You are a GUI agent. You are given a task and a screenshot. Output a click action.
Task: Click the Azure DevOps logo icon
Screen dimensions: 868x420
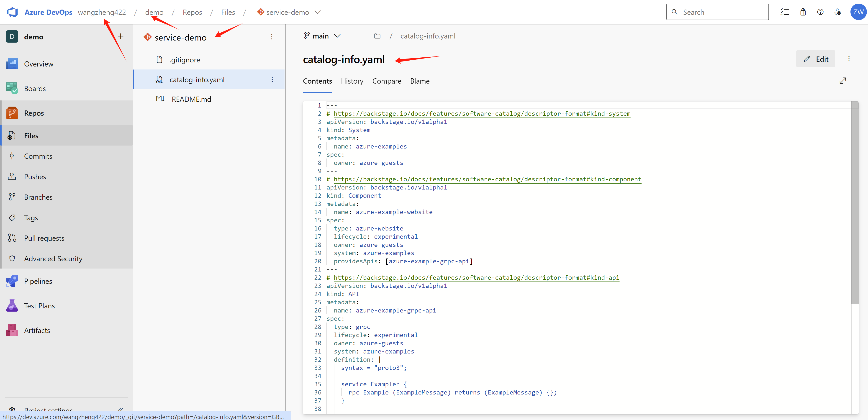[x=13, y=12]
